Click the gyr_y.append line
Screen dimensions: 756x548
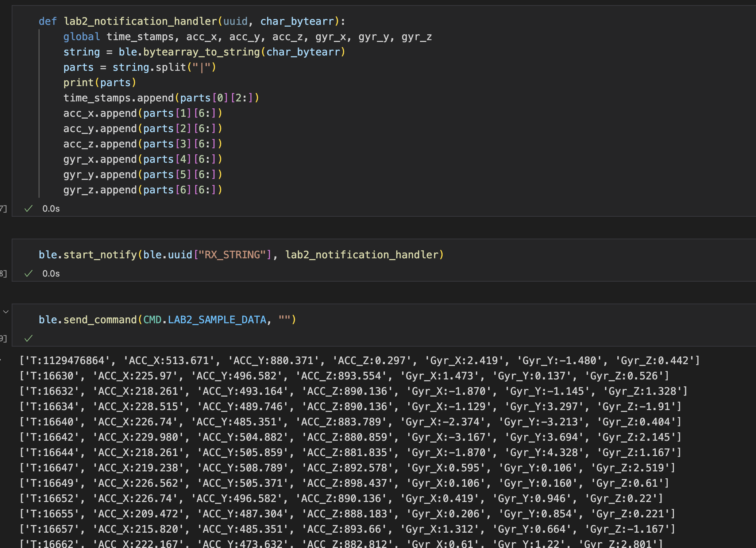point(143,175)
